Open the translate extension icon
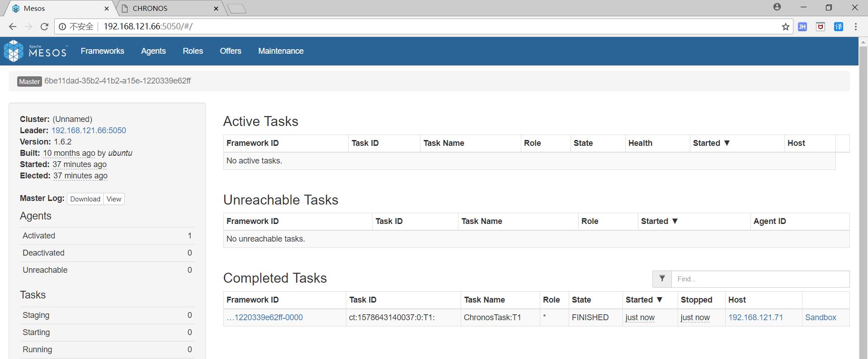Image resolution: width=868 pixels, height=359 pixels. [x=839, y=27]
